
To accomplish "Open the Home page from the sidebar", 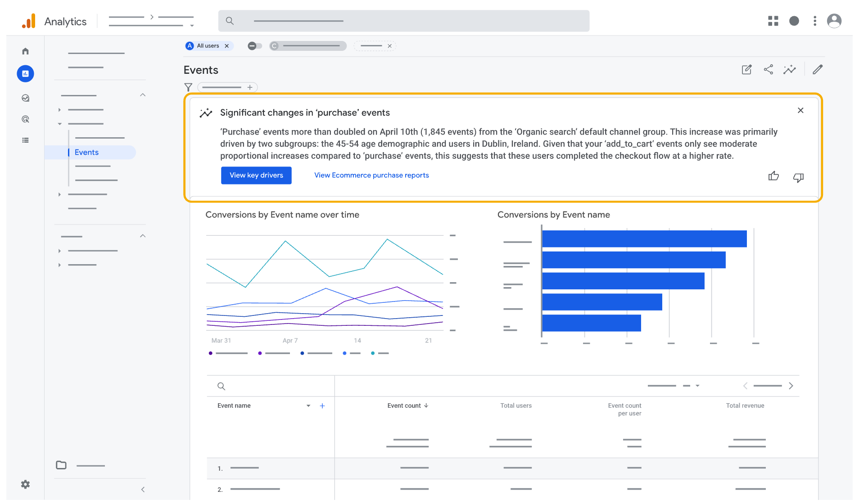I will tap(25, 51).
